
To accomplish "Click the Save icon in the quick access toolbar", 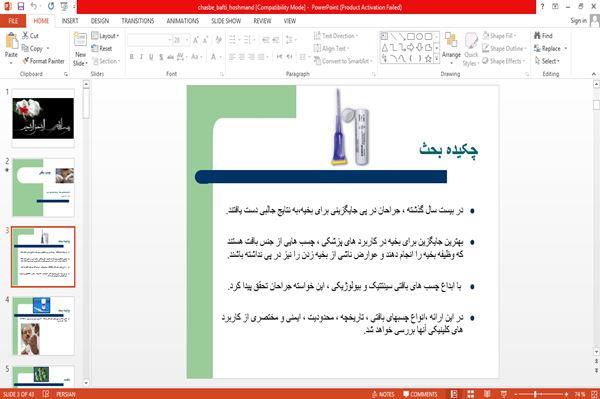I will [x=21, y=7].
